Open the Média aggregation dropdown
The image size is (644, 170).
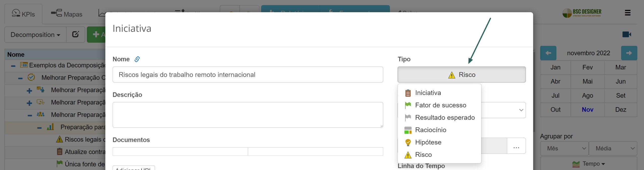click(613, 148)
